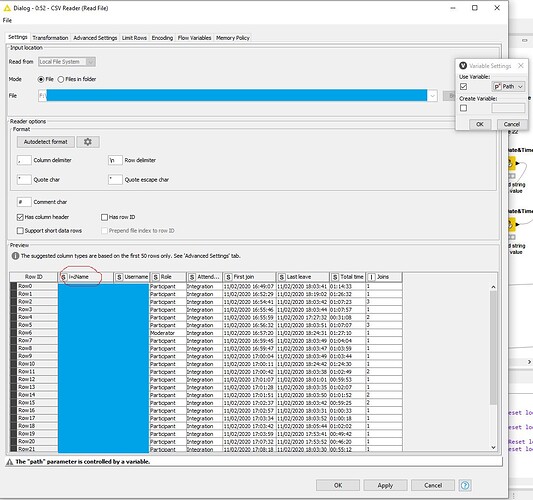Click the dialog OK button
The image size is (533, 500).
point(338,485)
